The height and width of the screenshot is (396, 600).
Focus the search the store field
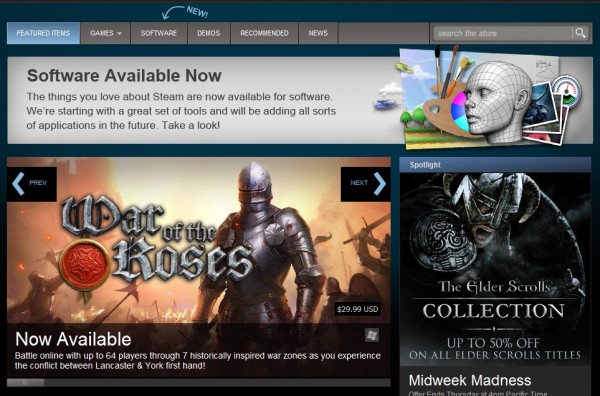click(502, 33)
